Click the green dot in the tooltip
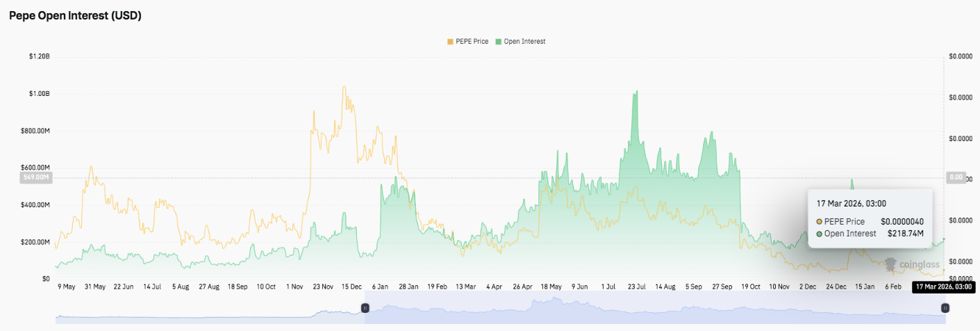 coord(820,234)
